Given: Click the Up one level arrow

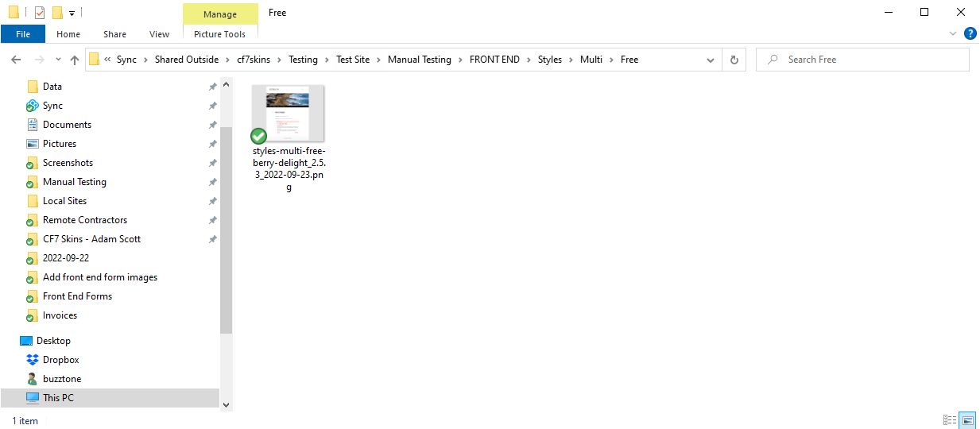Looking at the screenshot, I should point(75,60).
